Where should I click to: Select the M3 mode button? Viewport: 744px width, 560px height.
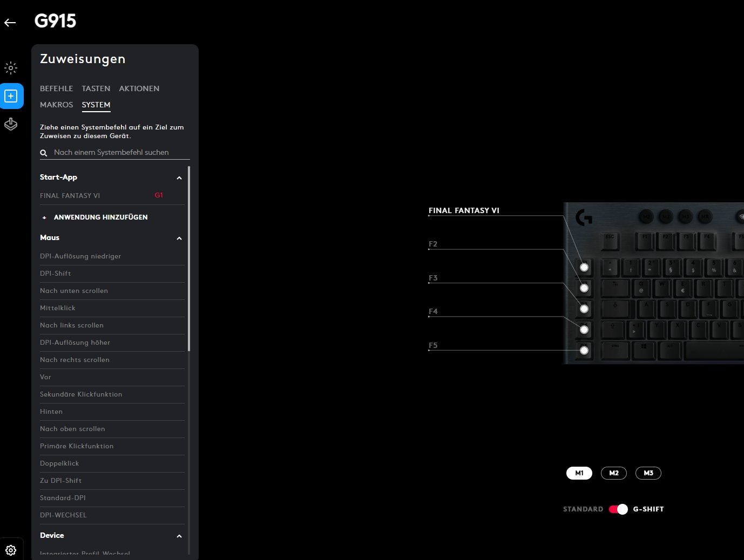tap(648, 473)
